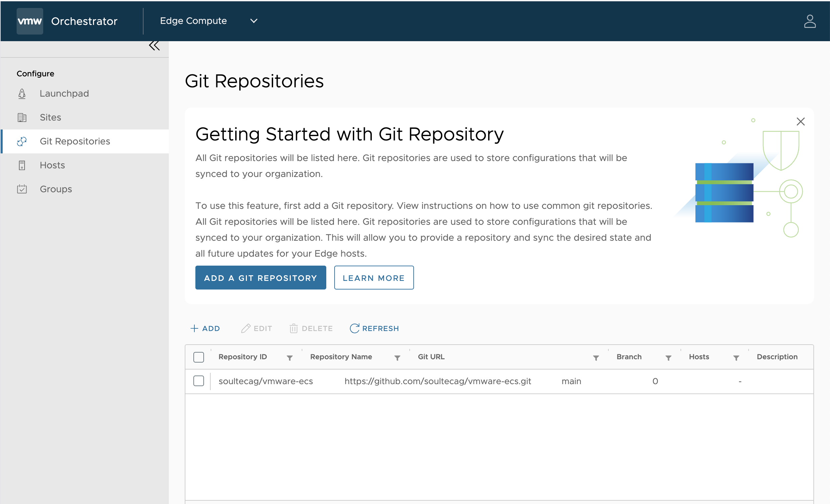Click the Hosts sidebar icon
The image size is (830, 504).
[22, 165]
